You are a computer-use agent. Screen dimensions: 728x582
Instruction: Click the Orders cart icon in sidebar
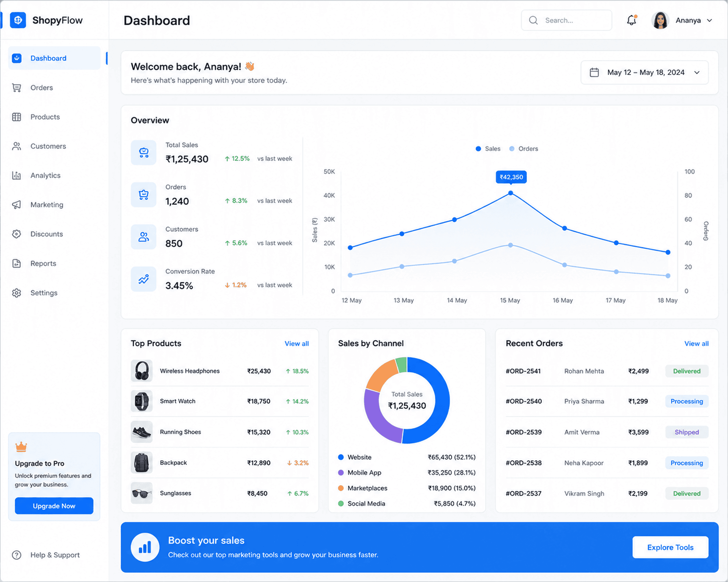coord(17,88)
